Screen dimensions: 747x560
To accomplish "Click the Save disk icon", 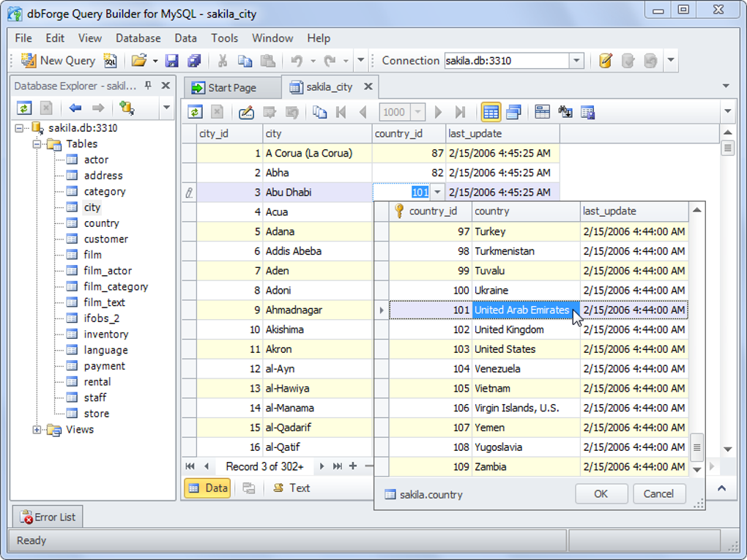I will click(171, 61).
